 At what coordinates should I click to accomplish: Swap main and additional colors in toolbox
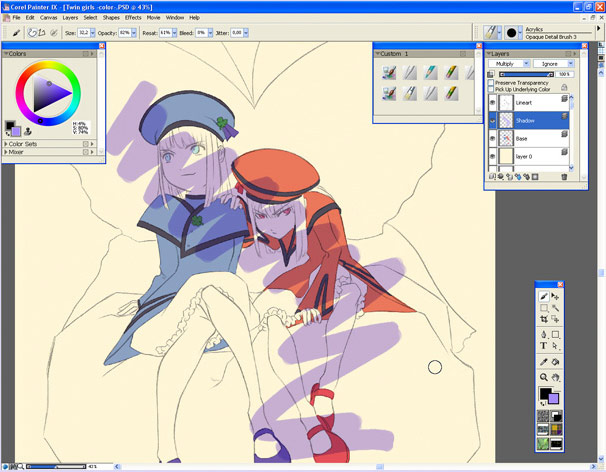543,404
